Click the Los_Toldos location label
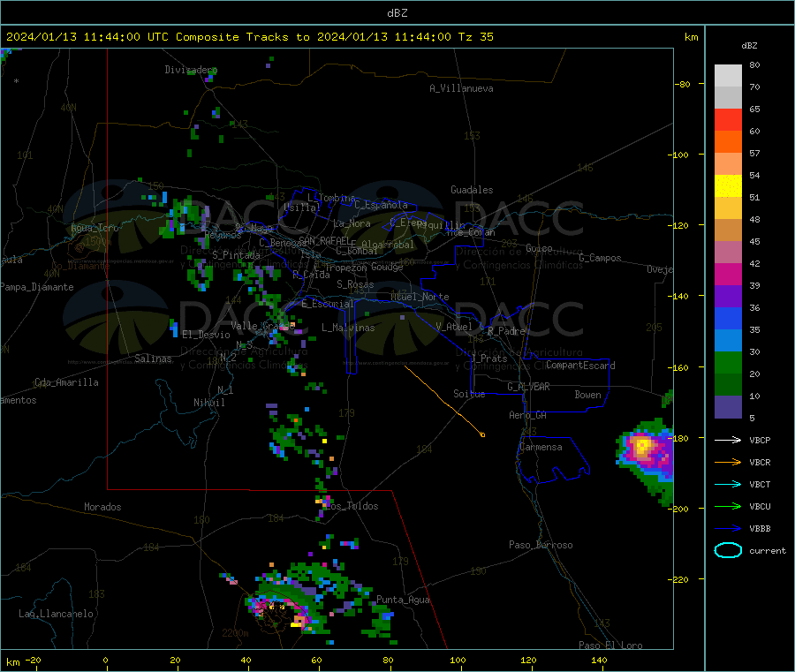This screenshot has height=672, width=795. click(x=352, y=506)
